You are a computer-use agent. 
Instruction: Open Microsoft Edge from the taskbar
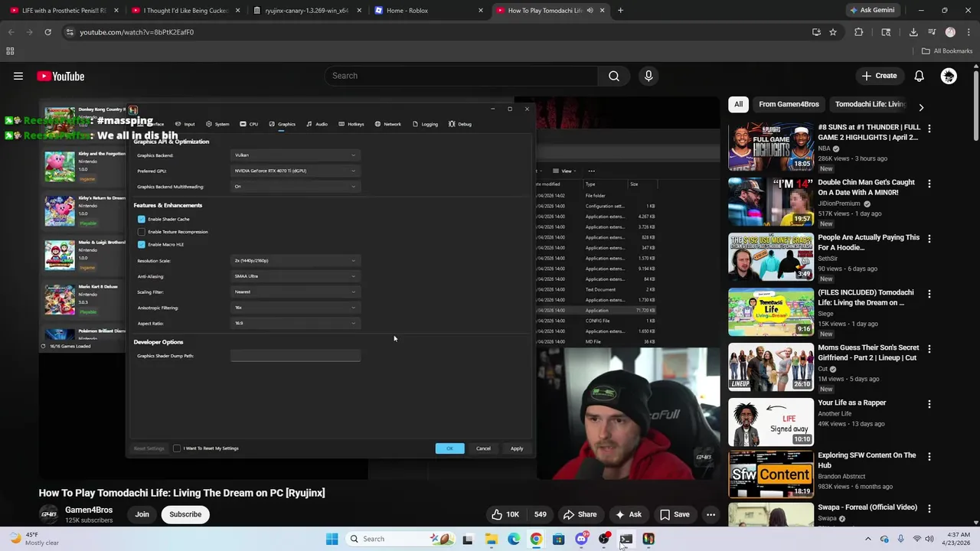pos(514,539)
